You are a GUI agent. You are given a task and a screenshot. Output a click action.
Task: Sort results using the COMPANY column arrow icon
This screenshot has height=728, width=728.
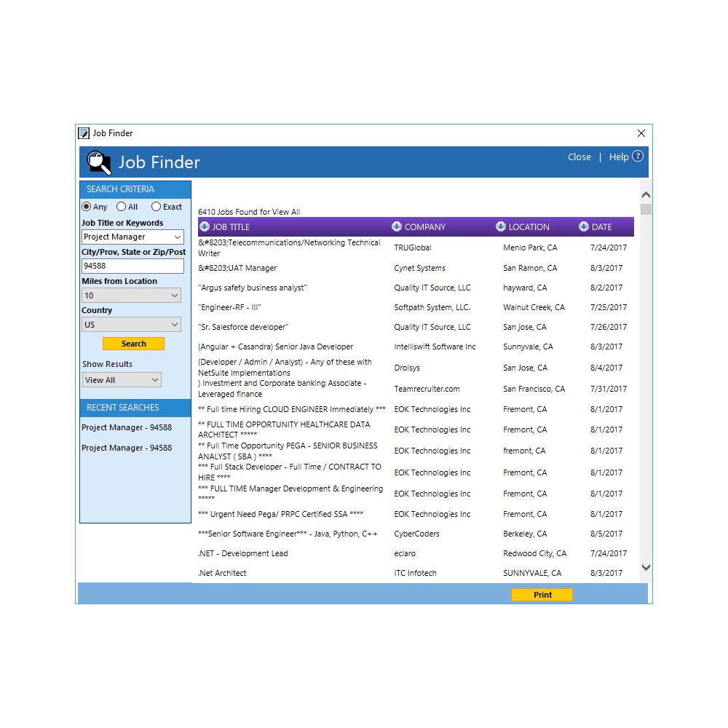pos(397,226)
